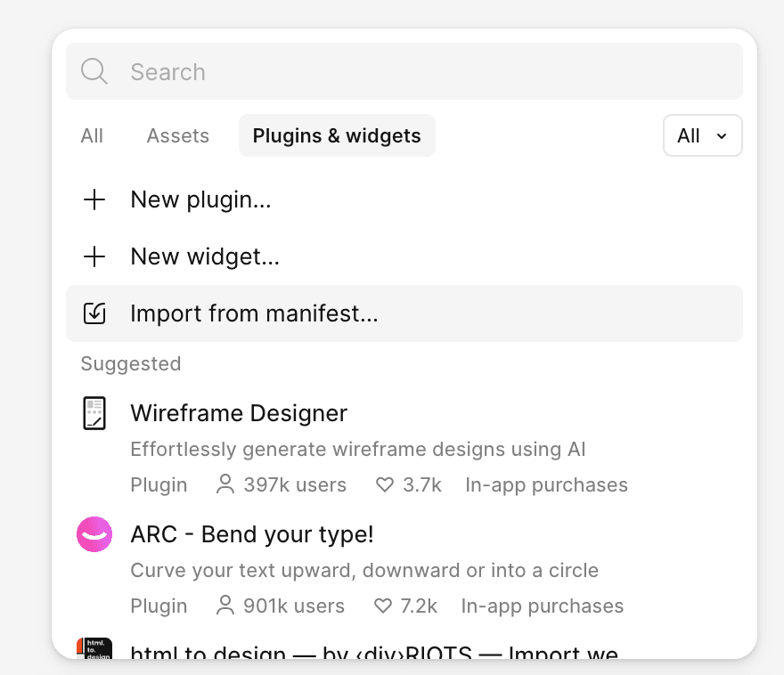Click the plus icon beside New plugin
The height and width of the screenshot is (675, 784).
tap(94, 199)
